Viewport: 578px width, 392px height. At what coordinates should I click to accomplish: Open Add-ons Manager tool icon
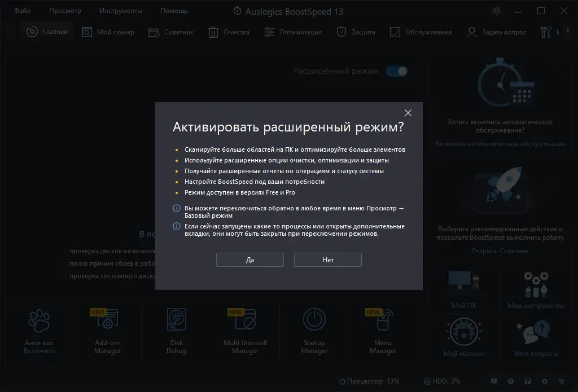point(107,319)
